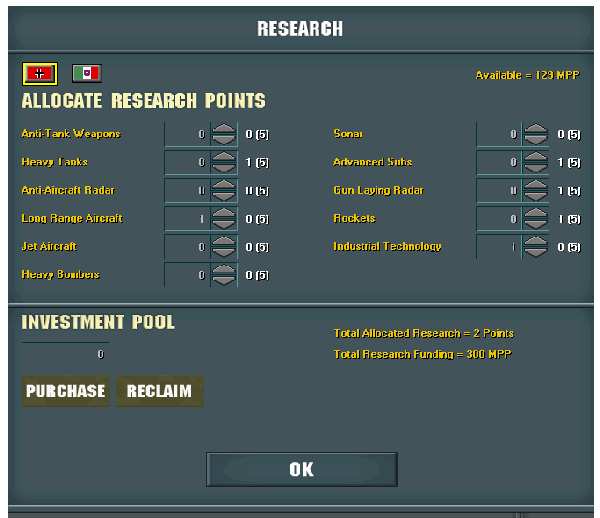Increase Advanced Subs research points
Image resolution: width=600 pixels, height=518 pixels.
click(536, 157)
